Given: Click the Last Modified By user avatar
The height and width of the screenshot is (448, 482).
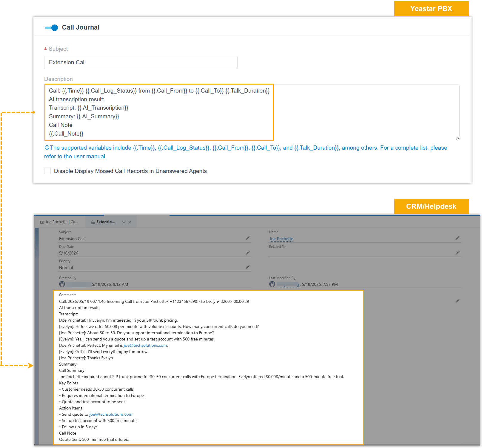Looking at the screenshot, I should click(272, 284).
